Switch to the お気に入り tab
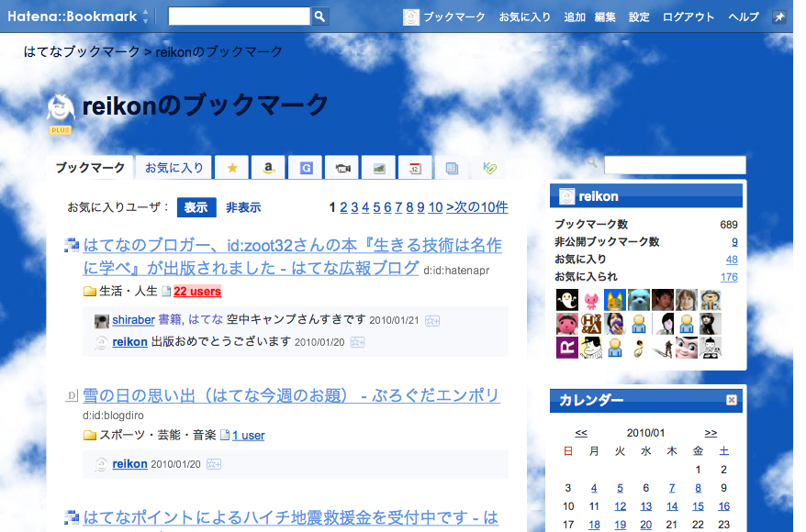Viewport: 806px width, 532px height. [174, 168]
